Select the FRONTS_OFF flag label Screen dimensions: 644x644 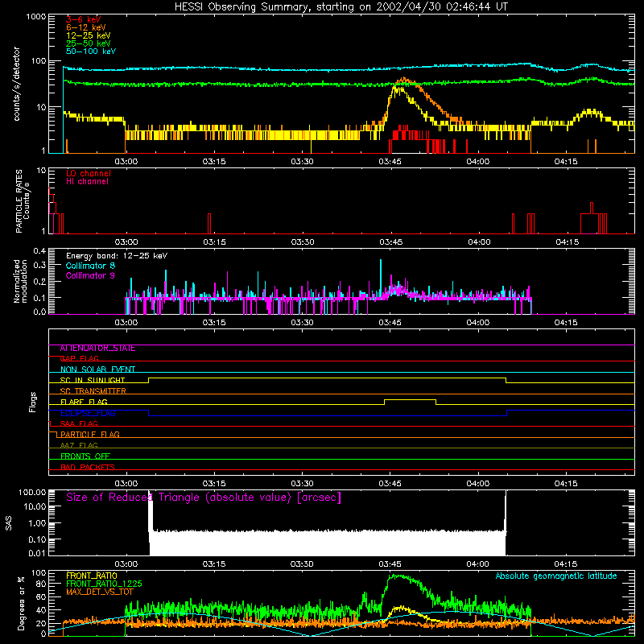pyautogui.click(x=85, y=456)
